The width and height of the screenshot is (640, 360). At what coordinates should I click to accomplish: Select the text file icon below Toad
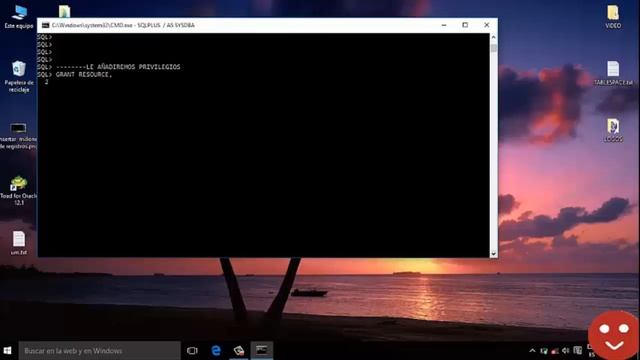click(x=19, y=243)
